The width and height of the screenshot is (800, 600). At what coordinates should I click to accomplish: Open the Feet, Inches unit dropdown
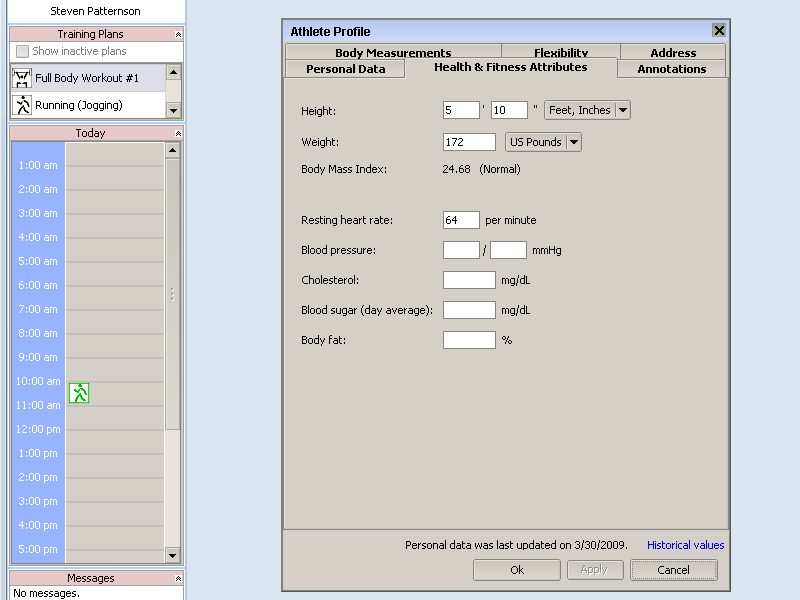point(622,110)
